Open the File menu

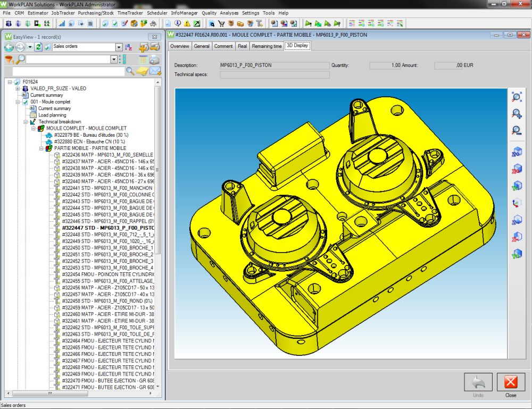point(6,13)
